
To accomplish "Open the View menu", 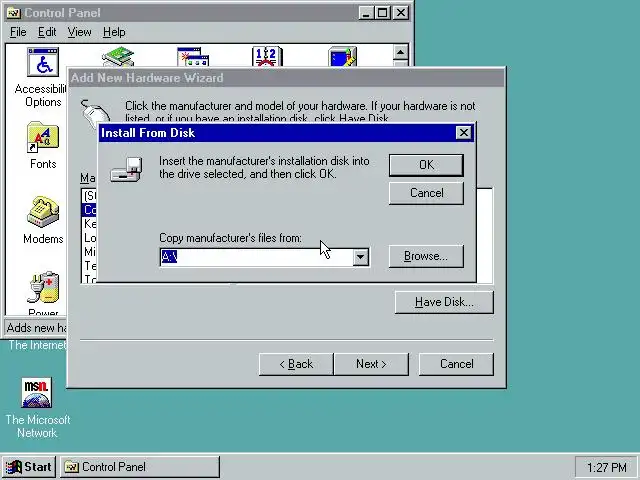I will click(x=79, y=32).
